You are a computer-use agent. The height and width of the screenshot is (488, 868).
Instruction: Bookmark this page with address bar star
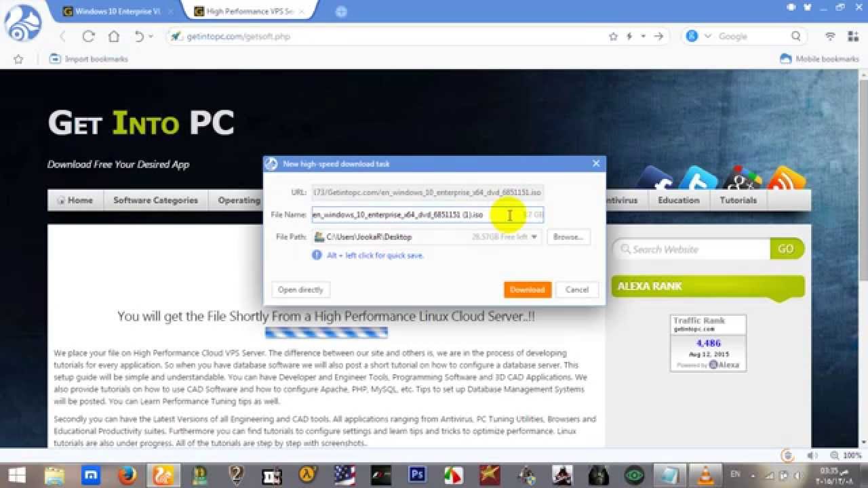pyautogui.click(x=614, y=37)
